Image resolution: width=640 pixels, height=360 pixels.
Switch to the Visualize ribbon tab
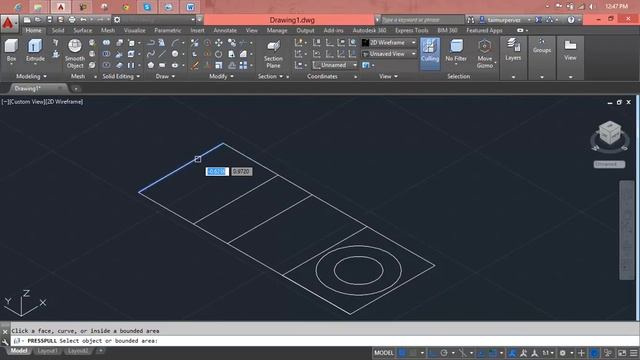(134, 30)
